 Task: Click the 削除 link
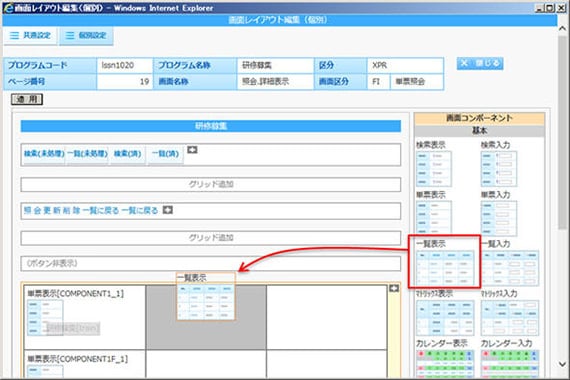click(72, 211)
